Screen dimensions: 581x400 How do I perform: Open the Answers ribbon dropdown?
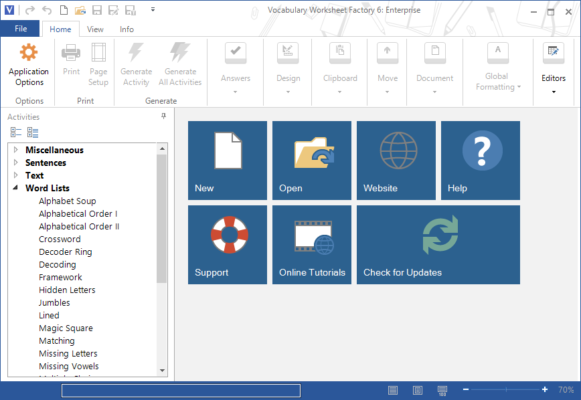click(236, 68)
